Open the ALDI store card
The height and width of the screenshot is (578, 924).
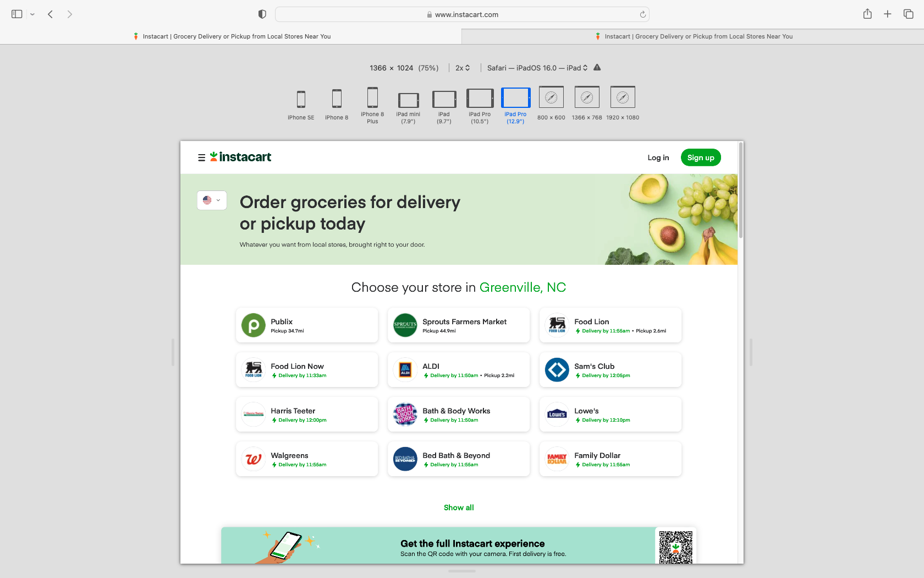[x=459, y=370]
